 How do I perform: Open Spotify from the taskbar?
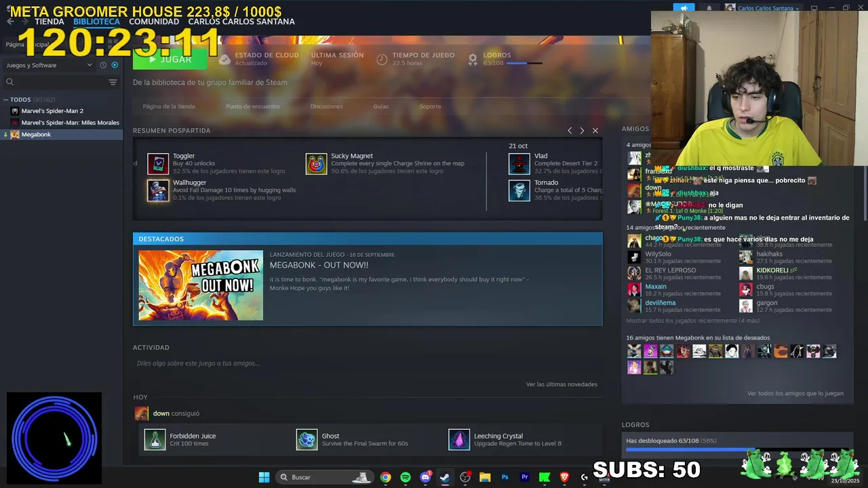click(x=406, y=477)
